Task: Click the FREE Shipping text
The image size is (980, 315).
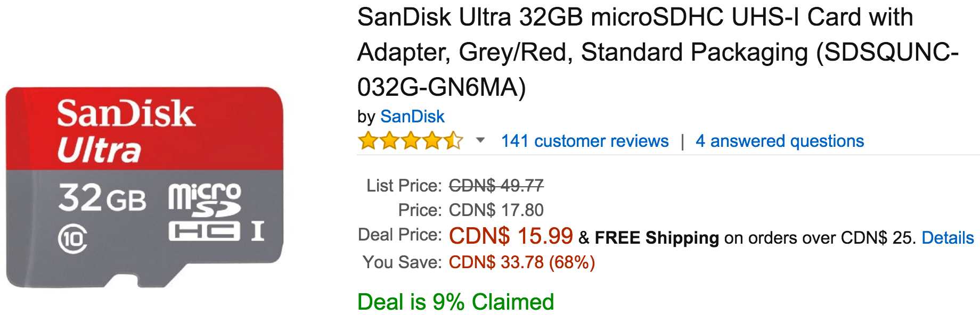Action: (657, 237)
